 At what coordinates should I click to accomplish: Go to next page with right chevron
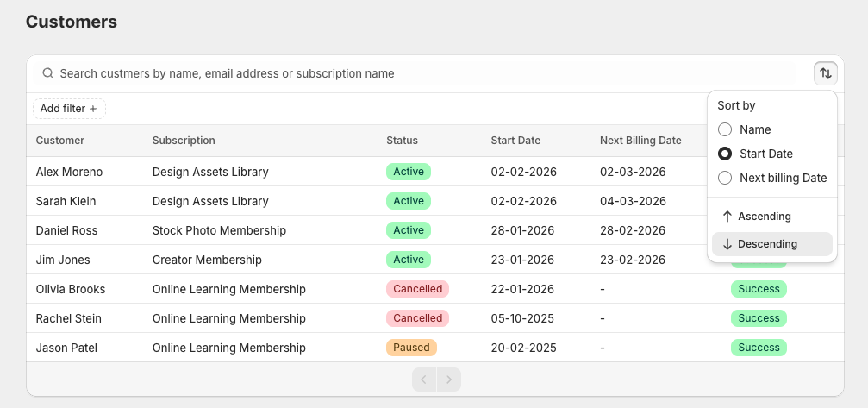[x=449, y=380]
